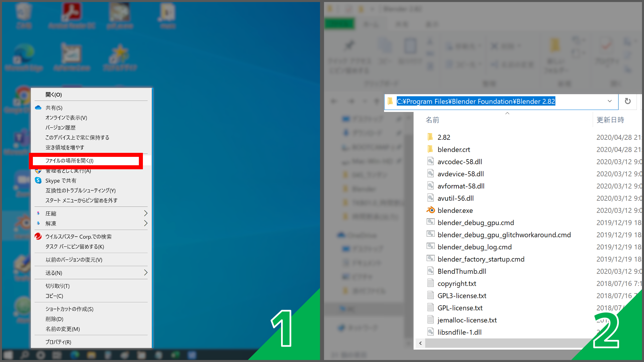Screen dimensions: 644x362
Task: Select 以前のバージョンの復元(V)
Action: 91,260
